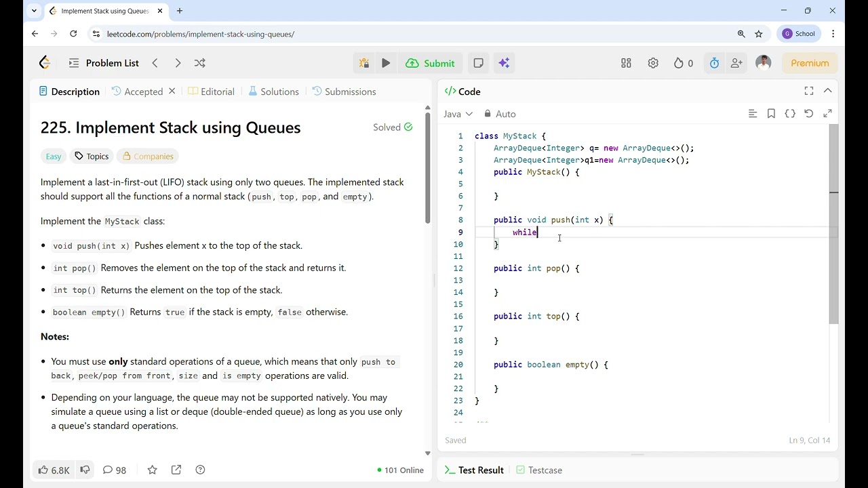Screen dimensions: 868x488
Task: Click the Auto lock indicator
Action: click(x=500, y=114)
